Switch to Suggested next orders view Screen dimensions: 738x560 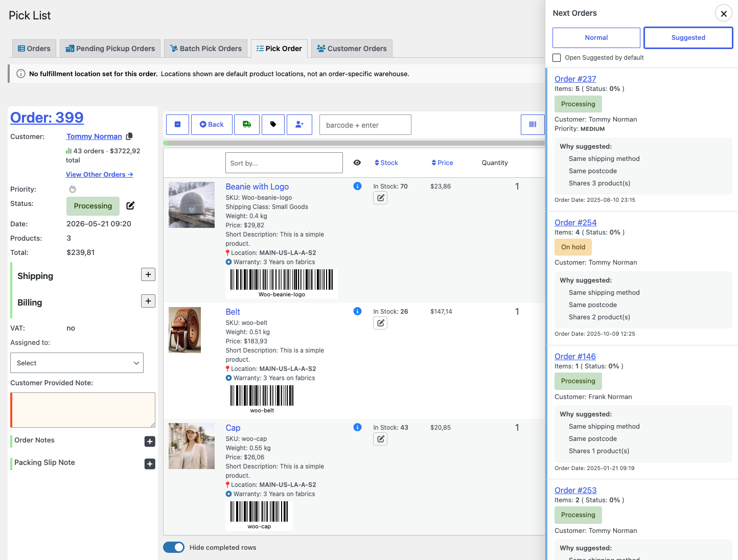coord(688,38)
